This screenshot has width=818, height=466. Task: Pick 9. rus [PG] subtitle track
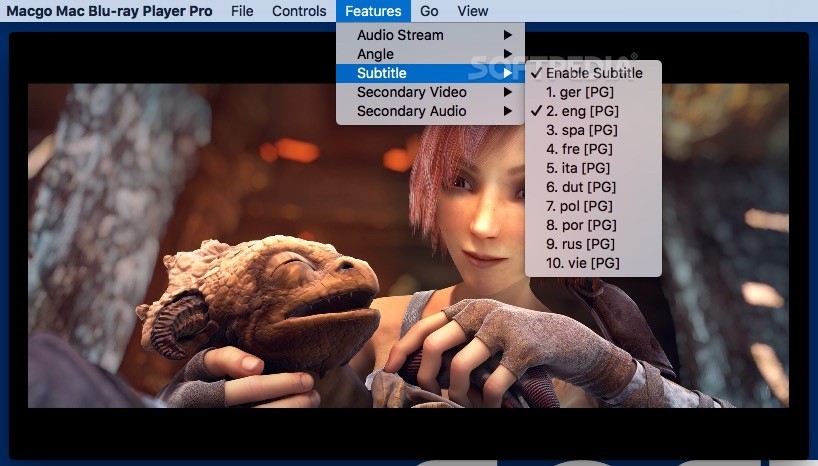tap(580, 244)
